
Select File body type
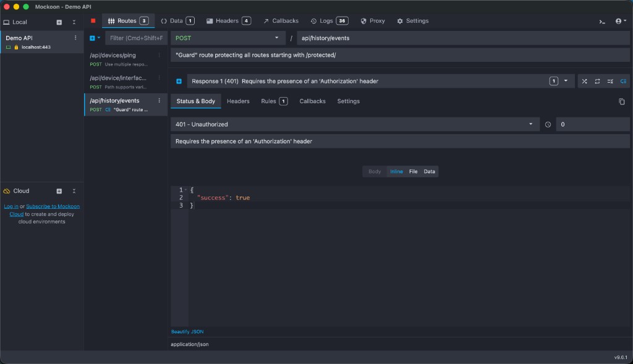click(x=413, y=172)
